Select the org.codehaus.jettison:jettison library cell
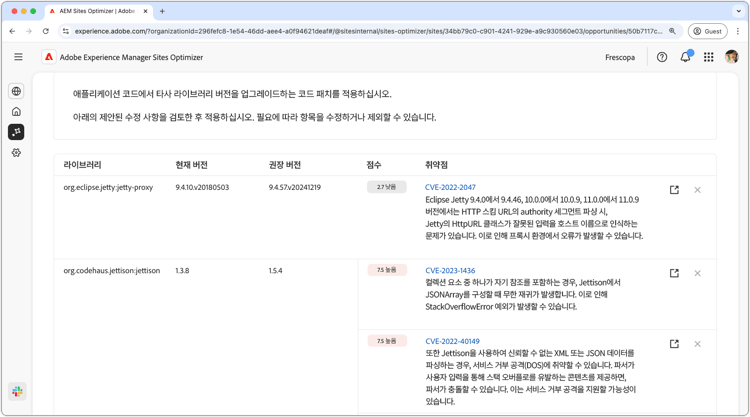 click(111, 270)
